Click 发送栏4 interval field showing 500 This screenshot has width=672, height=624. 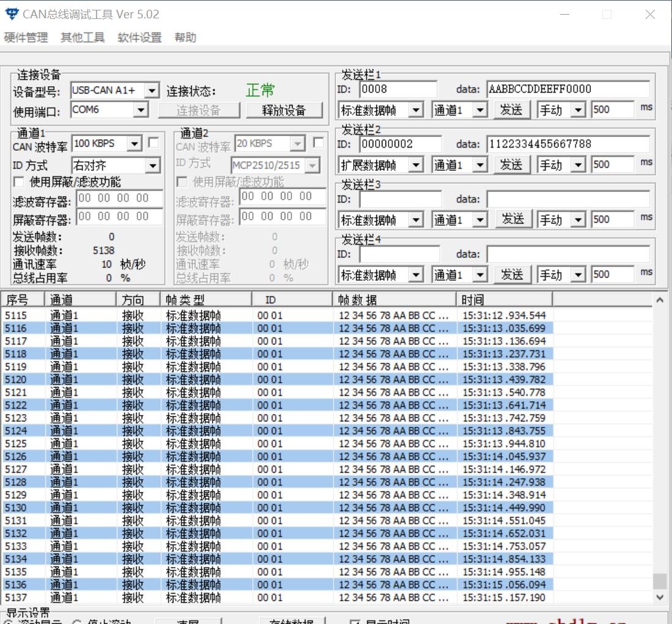pyautogui.click(x=612, y=275)
